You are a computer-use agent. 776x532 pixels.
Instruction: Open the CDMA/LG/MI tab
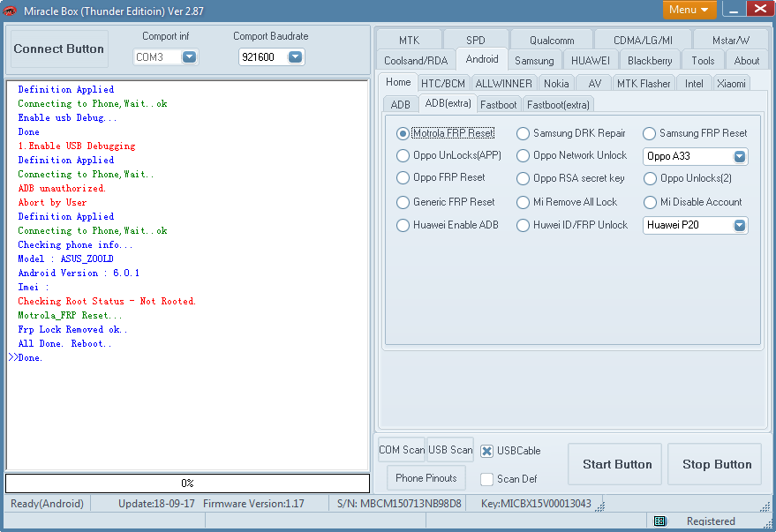(x=643, y=40)
